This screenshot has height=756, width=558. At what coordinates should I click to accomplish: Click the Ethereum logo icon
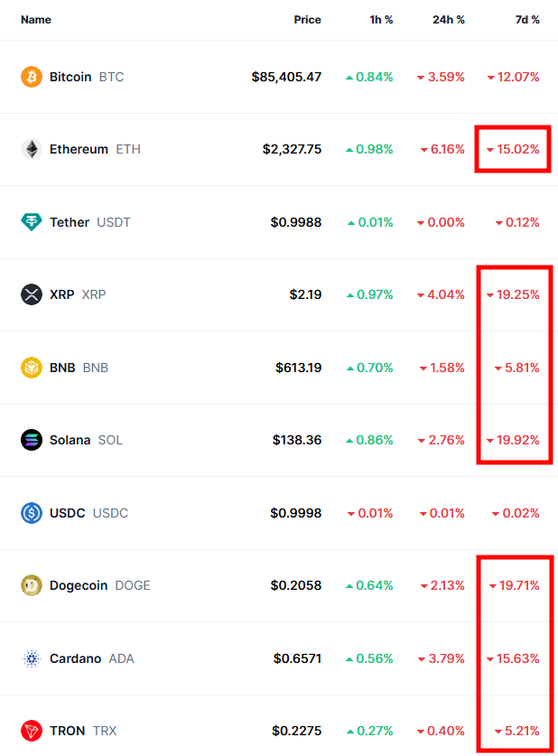[32, 149]
